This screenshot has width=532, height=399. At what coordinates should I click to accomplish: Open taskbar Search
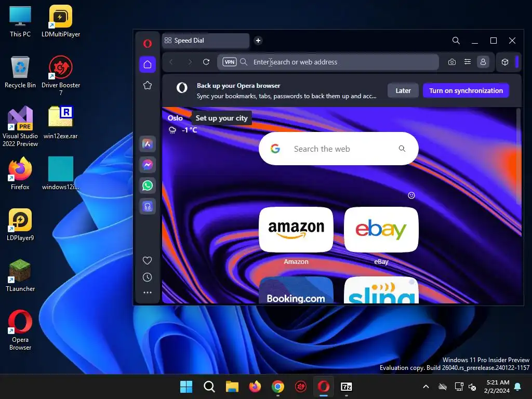tap(209, 387)
